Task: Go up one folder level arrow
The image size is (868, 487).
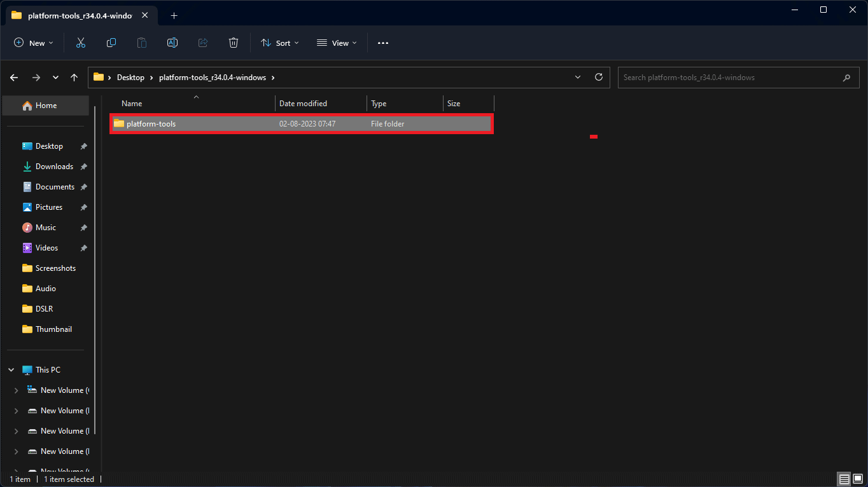Action: coord(74,78)
